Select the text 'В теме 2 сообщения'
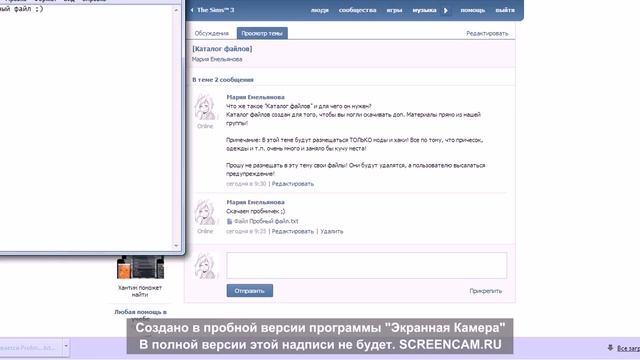 [x=222, y=80]
